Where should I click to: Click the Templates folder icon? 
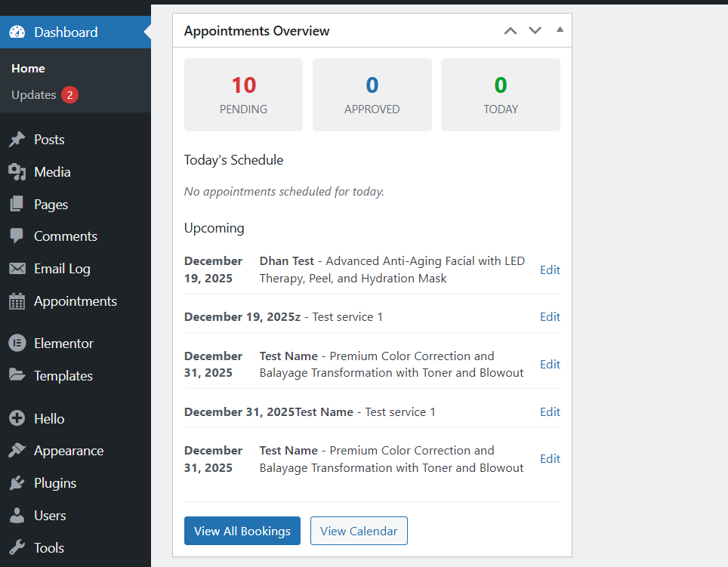pyautogui.click(x=17, y=375)
